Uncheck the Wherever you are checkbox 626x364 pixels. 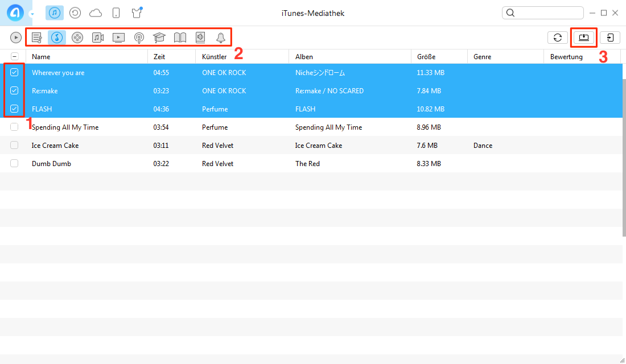(x=14, y=72)
